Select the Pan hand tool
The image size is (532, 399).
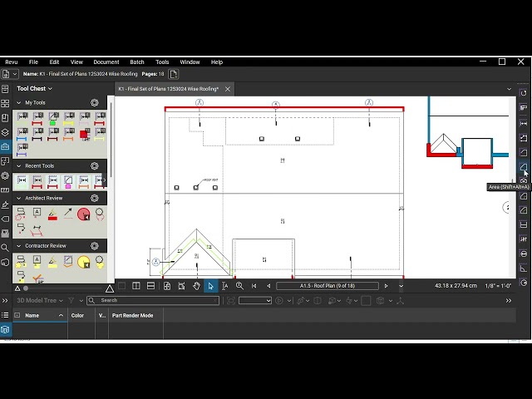tap(196, 286)
